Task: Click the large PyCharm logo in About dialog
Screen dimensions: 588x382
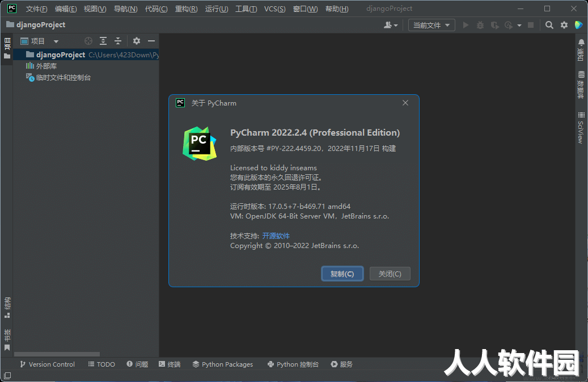Action: tap(200, 144)
